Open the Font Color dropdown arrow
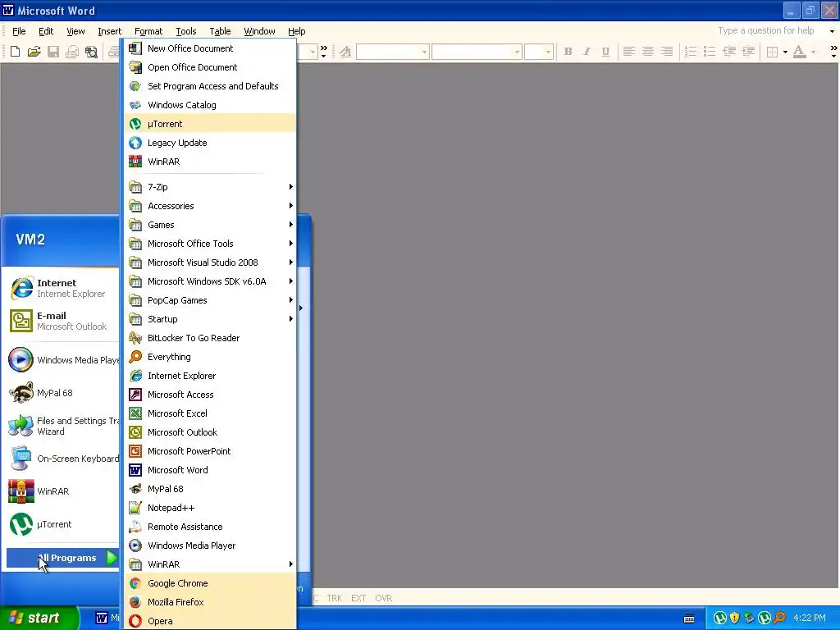This screenshot has height=630, width=840. 813,52
